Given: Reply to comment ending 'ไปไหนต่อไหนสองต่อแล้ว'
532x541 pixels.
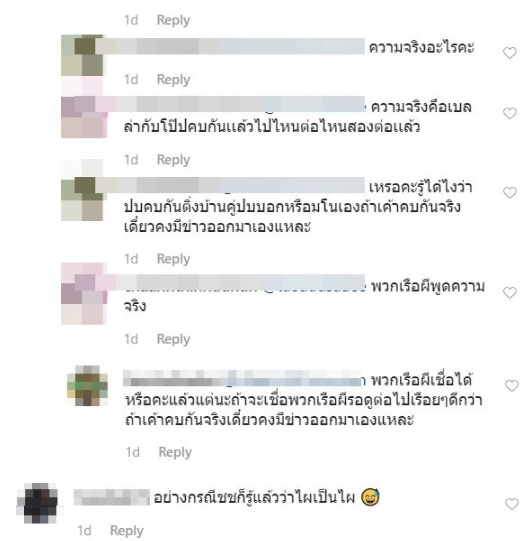Looking at the screenshot, I should click(173, 160).
